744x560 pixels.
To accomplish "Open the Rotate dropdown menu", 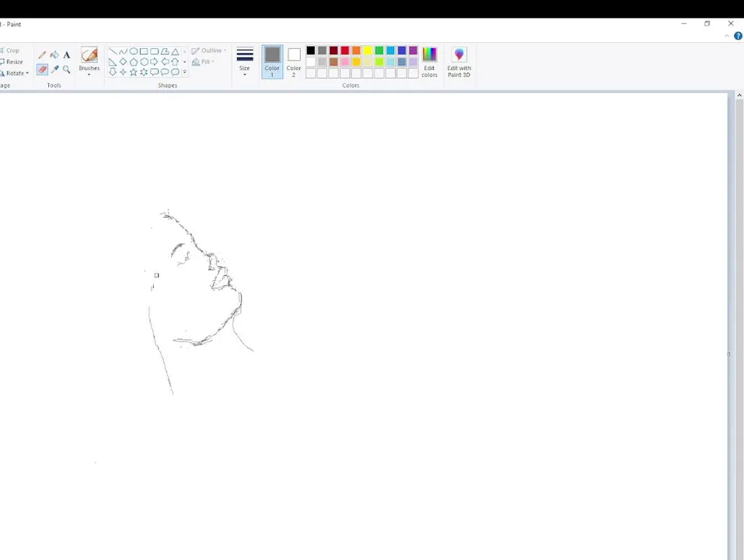I will [16, 73].
